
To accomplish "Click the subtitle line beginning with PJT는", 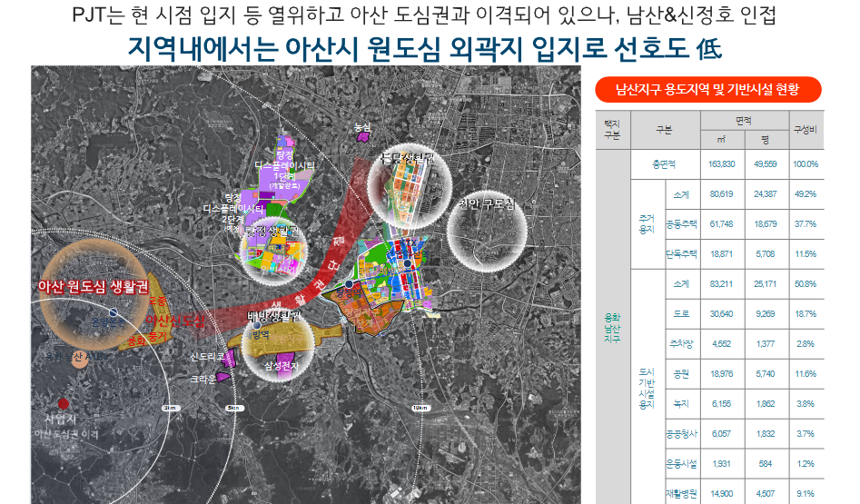I will click(x=424, y=15).
